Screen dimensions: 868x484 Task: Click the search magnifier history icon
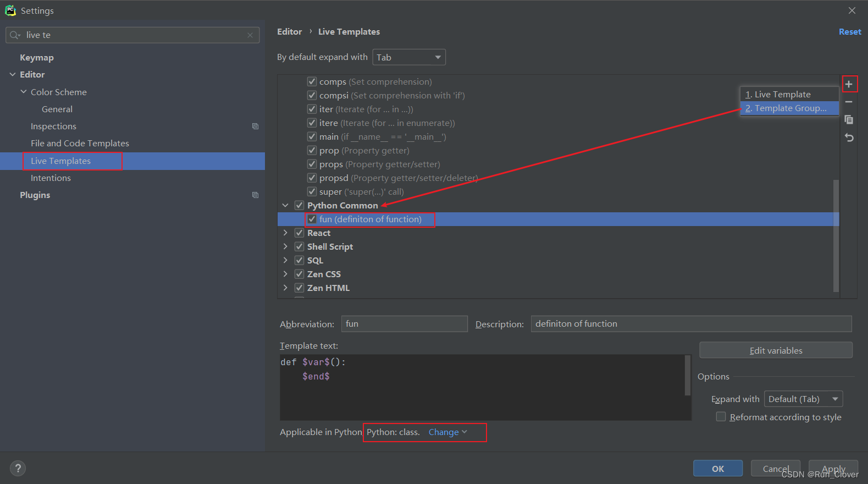pos(15,35)
